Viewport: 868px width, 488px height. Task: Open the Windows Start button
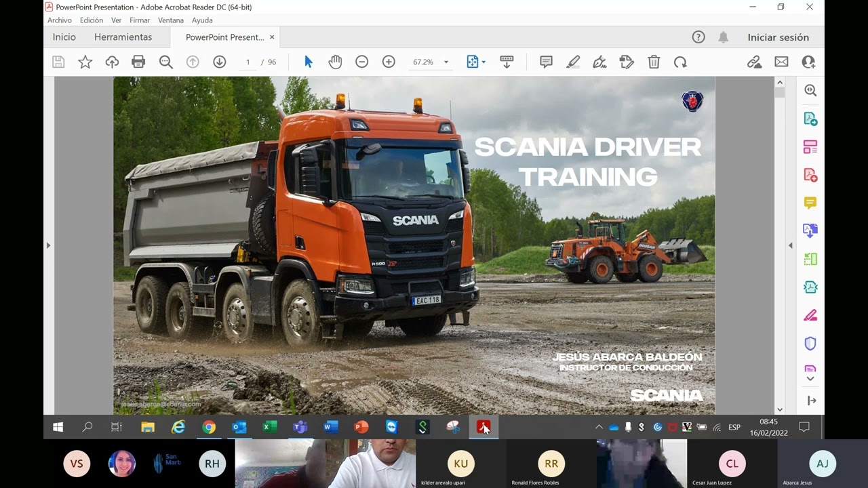click(x=58, y=427)
